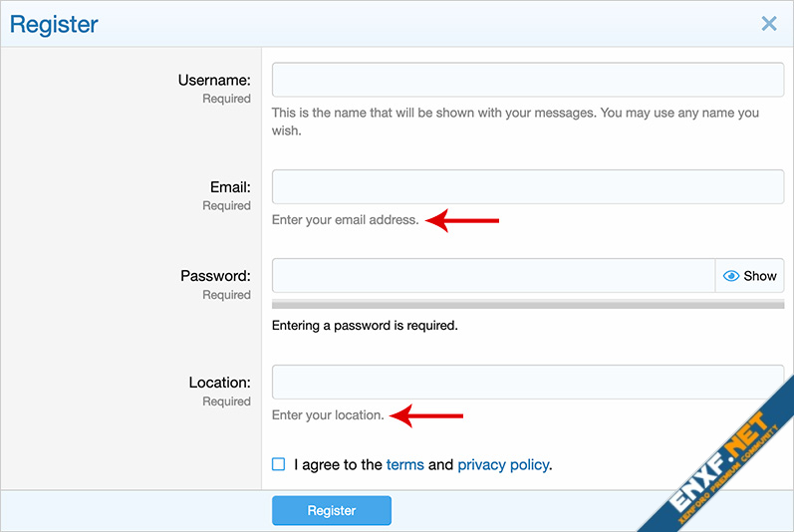The height and width of the screenshot is (532, 794).
Task: Tick the terms and privacy agreement checkbox
Action: point(279,464)
